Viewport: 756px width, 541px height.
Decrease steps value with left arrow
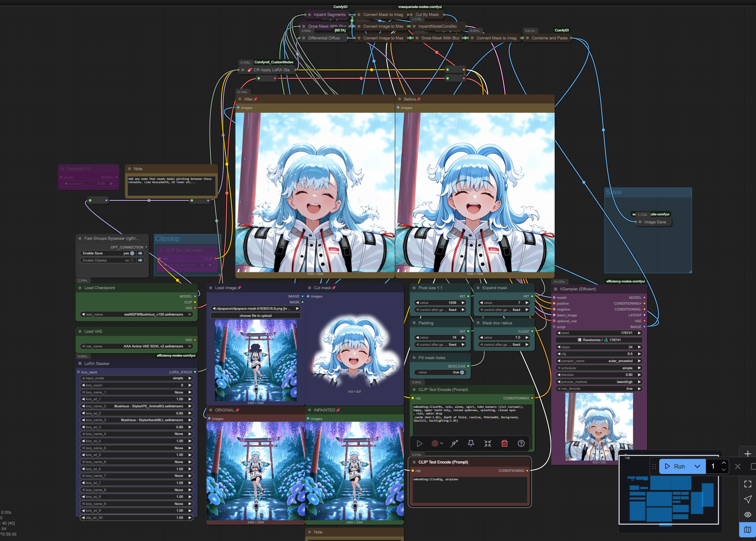559,347
